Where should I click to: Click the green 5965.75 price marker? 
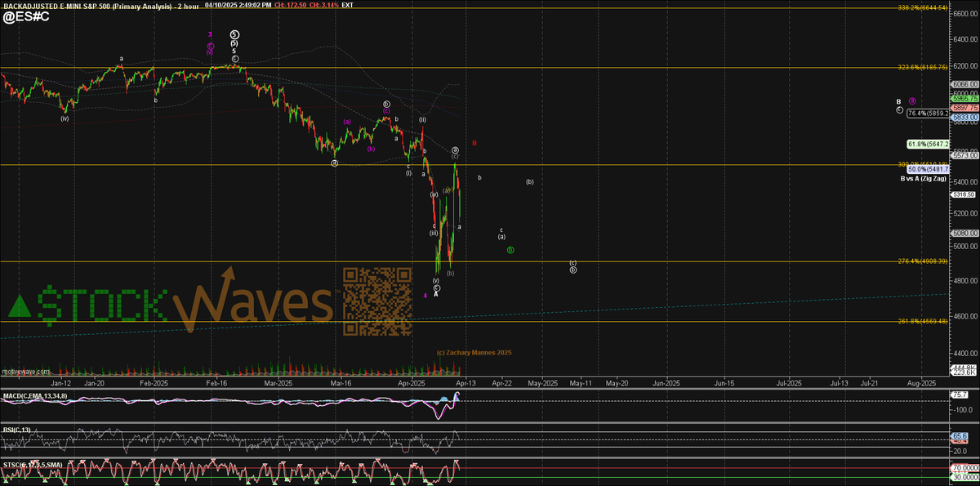pos(965,98)
